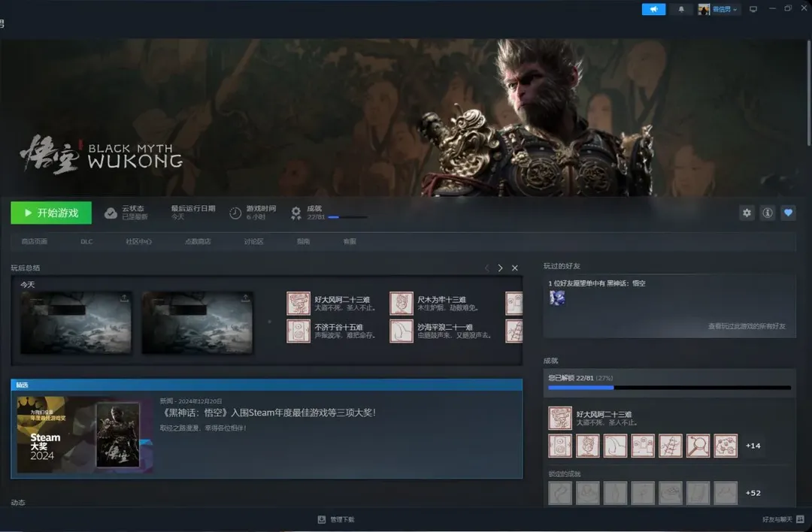Screen dimensions: 812x532
Task: Open the game info icon
Action: point(768,213)
